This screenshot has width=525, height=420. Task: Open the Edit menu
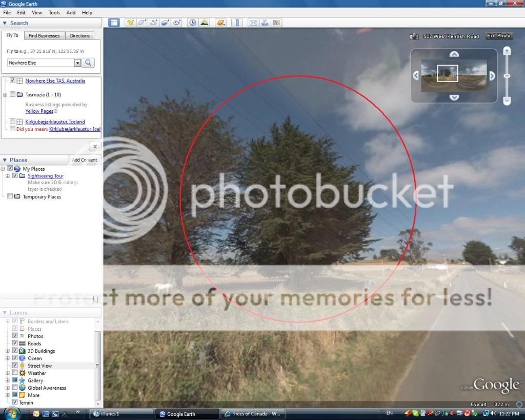pyautogui.click(x=22, y=12)
